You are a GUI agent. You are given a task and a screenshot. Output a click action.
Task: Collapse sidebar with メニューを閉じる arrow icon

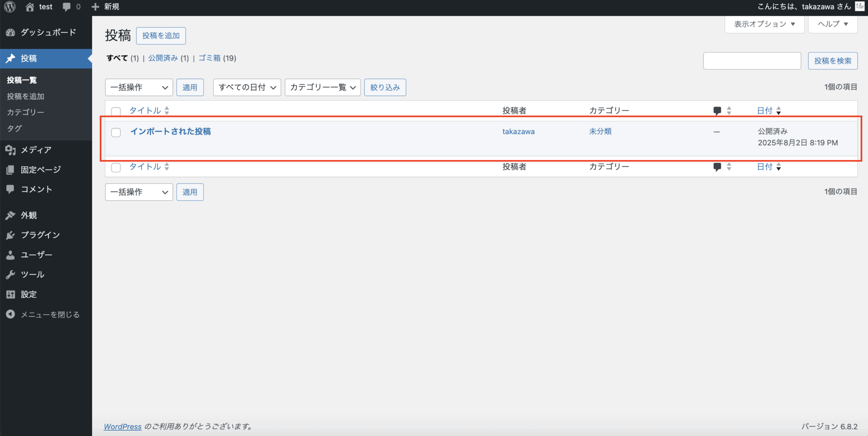click(10, 314)
